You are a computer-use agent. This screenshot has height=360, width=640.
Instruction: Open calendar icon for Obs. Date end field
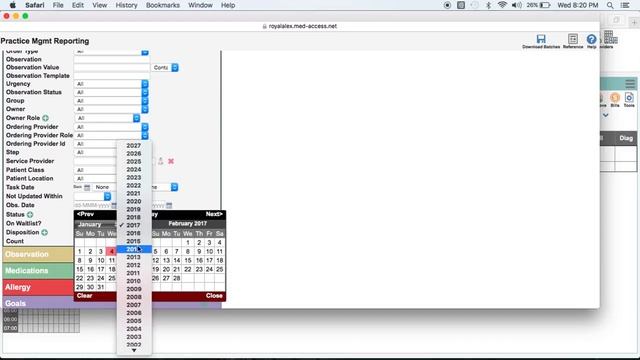click(x=169, y=205)
